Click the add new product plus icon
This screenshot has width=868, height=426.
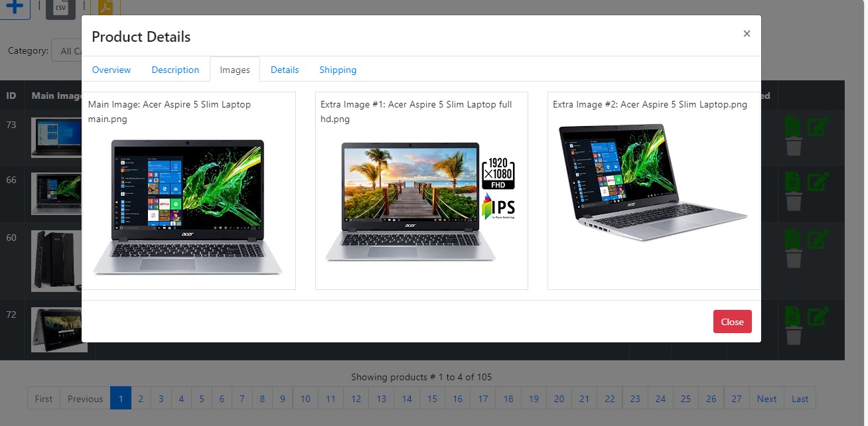point(15,7)
